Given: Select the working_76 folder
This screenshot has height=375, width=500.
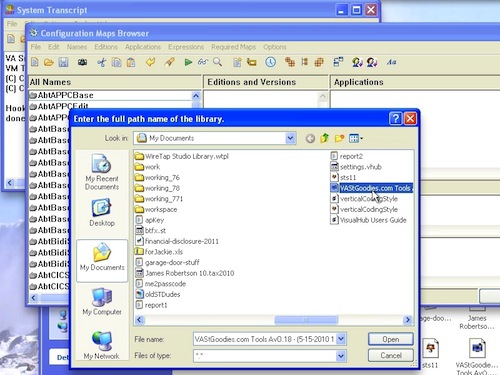Looking at the screenshot, I should (x=157, y=177).
